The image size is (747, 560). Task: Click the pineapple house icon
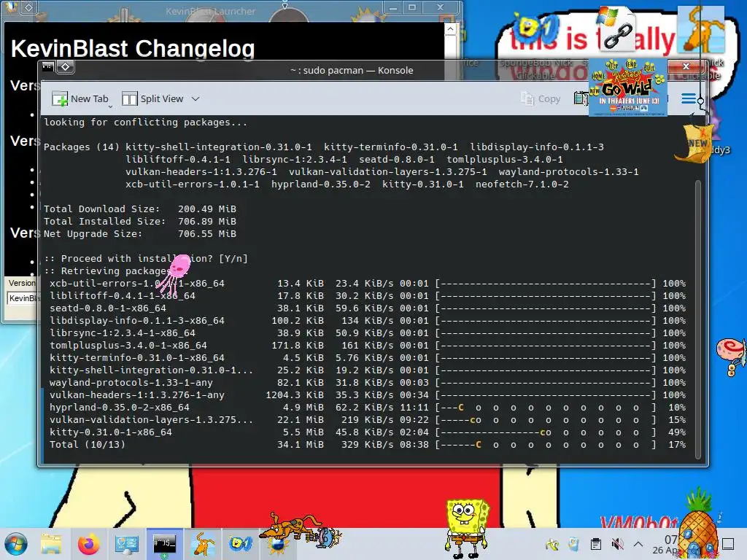pyautogui.click(x=699, y=524)
